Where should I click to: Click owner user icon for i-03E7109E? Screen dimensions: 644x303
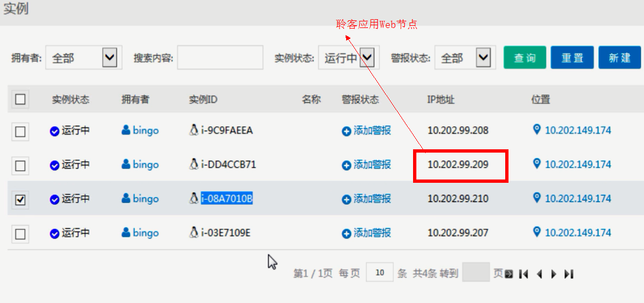(126, 233)
